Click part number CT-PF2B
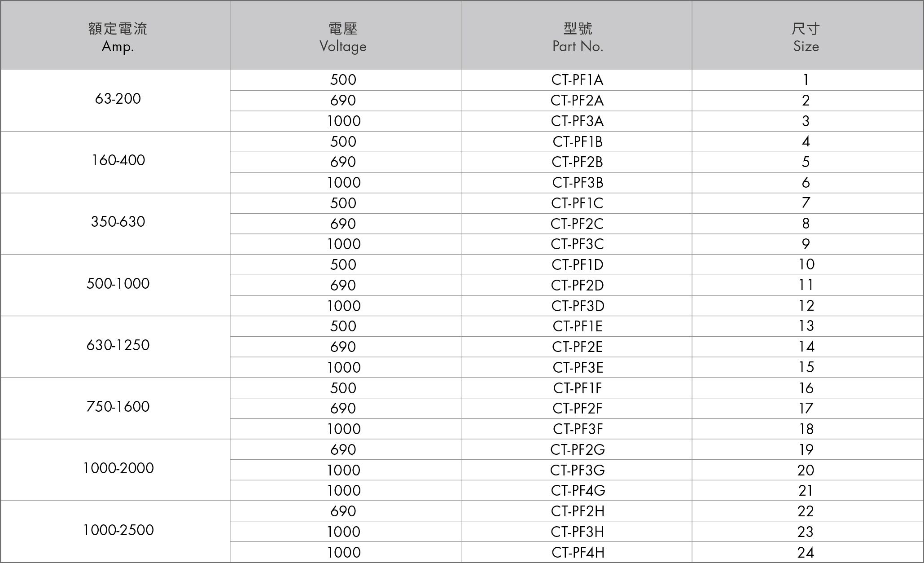Image resolution: width=924 pixels, height=563 pixels. (x=577, y=162)
